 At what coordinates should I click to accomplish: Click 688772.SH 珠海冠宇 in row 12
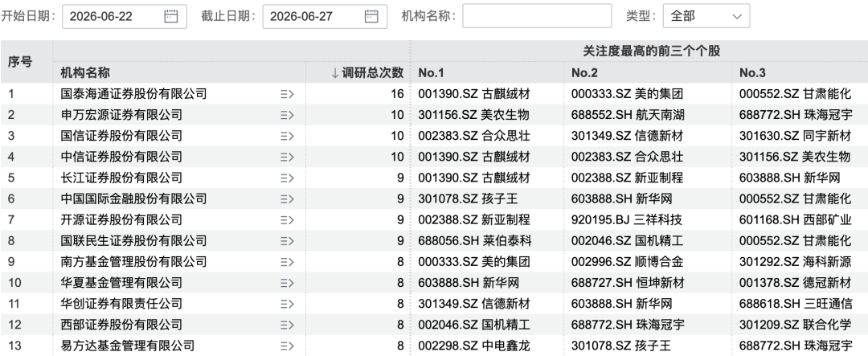[x=628, y=325]
